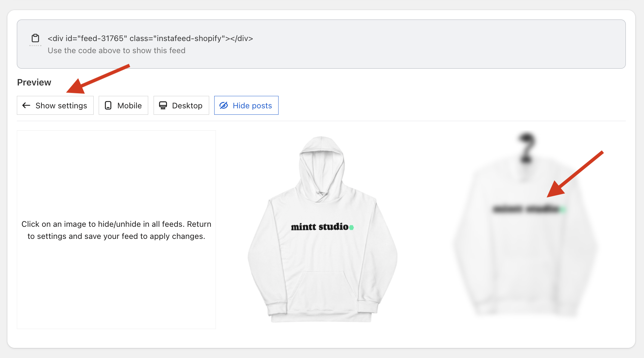Click the Hide posts button

pos(246,105)
